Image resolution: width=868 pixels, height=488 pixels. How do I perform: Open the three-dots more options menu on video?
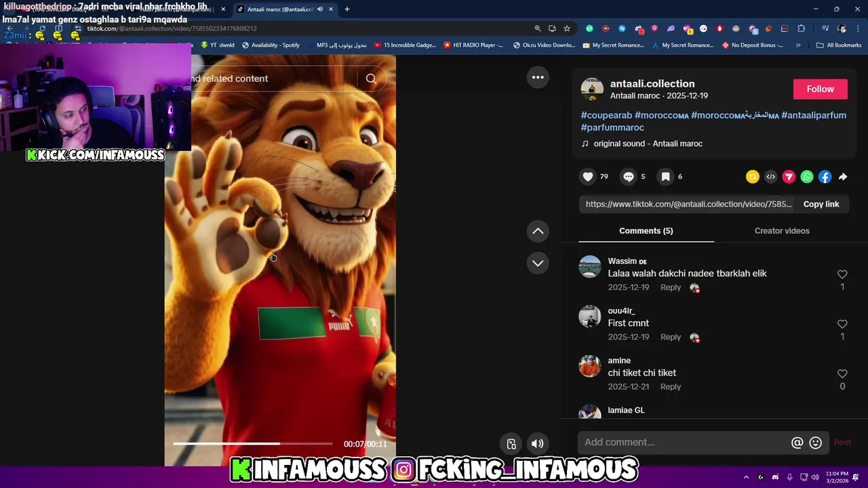(538, 77)
